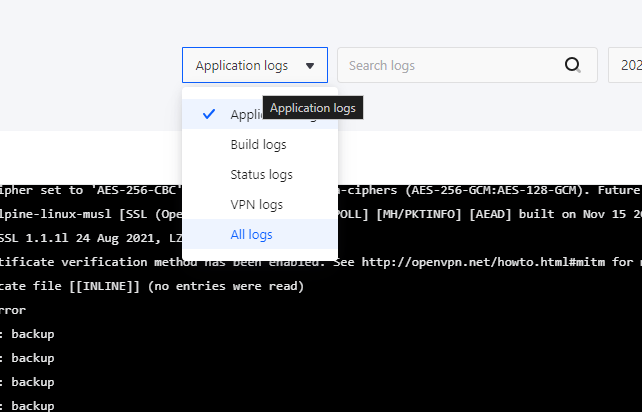Click the dark Application logs tooltip
The image size is (642, 412).
tap(313, 107)
